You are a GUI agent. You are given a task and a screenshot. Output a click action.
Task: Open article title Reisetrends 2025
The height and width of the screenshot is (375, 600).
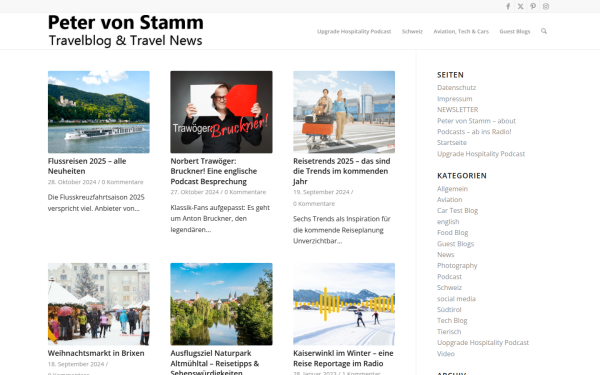pyautogui.click(x=342, y=171)
